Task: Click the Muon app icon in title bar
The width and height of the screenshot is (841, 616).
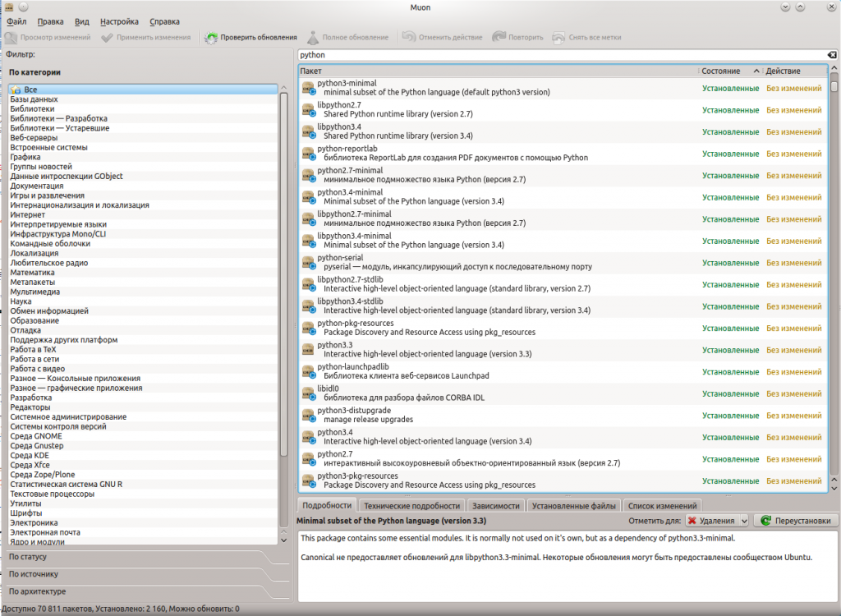Action: pos(8,7)
